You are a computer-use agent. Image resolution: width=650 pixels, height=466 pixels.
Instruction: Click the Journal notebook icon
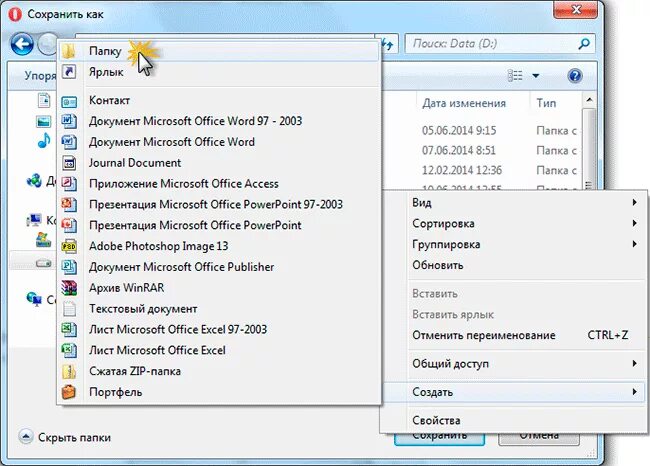click(69, 163)
